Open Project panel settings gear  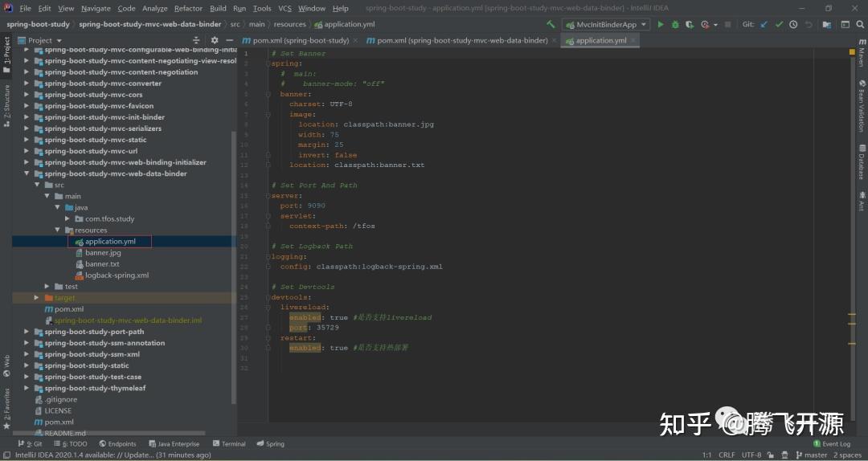click(215, 40)
